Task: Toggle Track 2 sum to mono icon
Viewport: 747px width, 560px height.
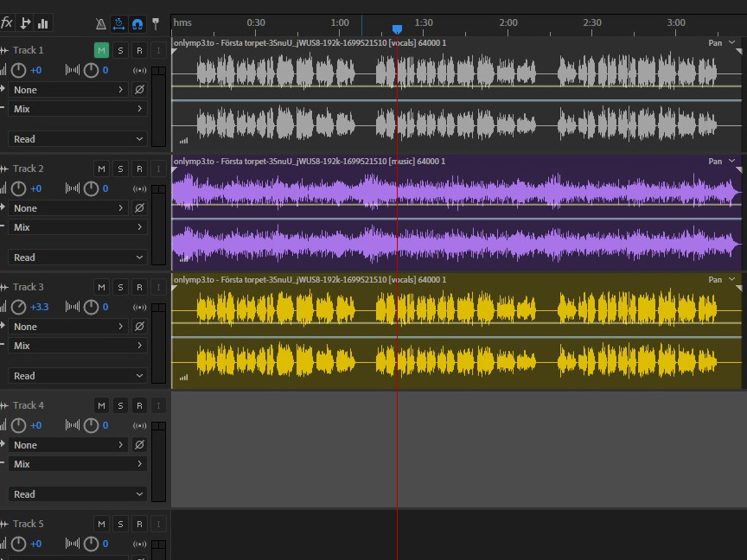Action: point(139,189)
